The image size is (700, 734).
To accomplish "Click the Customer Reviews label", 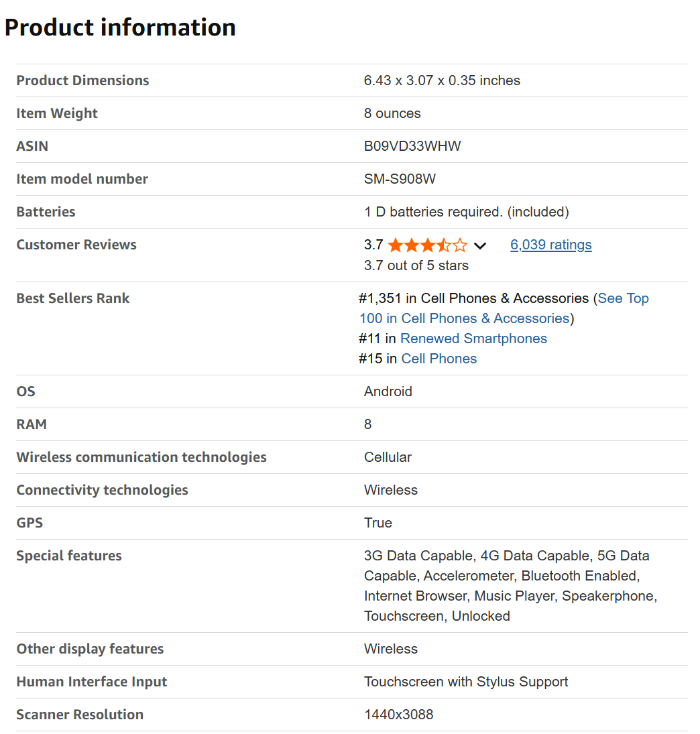I will pos(76,245).
